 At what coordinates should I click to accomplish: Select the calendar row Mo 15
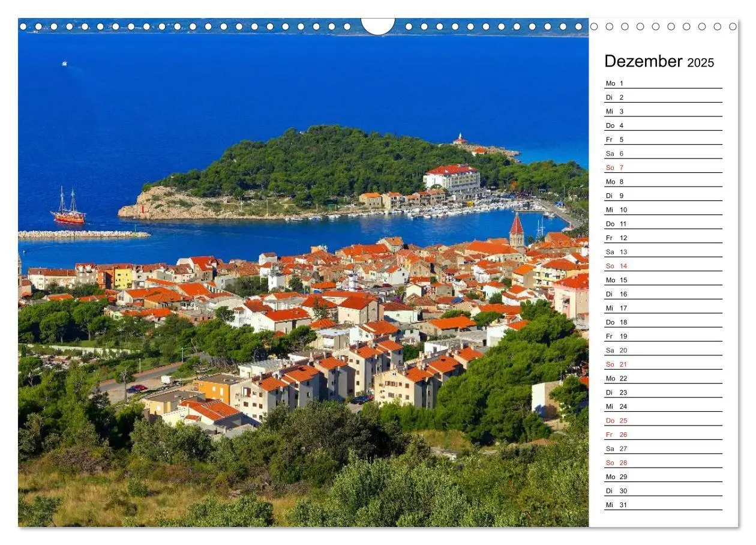663,280
